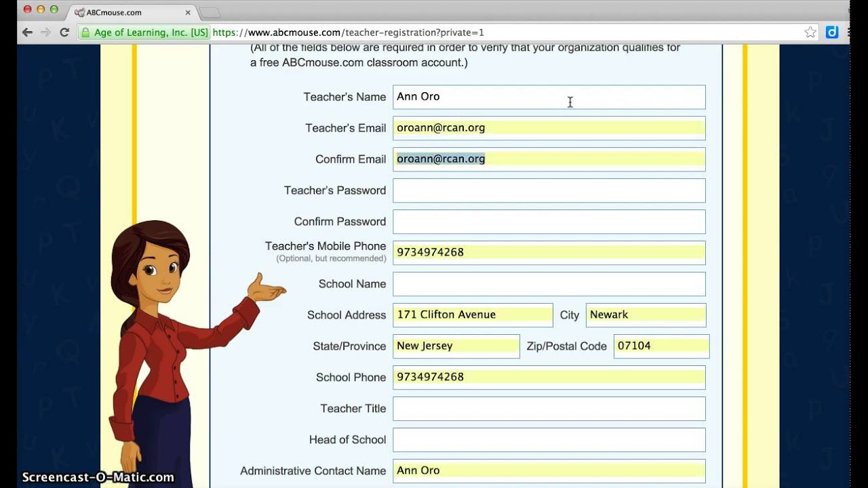Focus the empty Teacher Title field
This screenshot has width=868, height=488.
[x=549, y=409]
